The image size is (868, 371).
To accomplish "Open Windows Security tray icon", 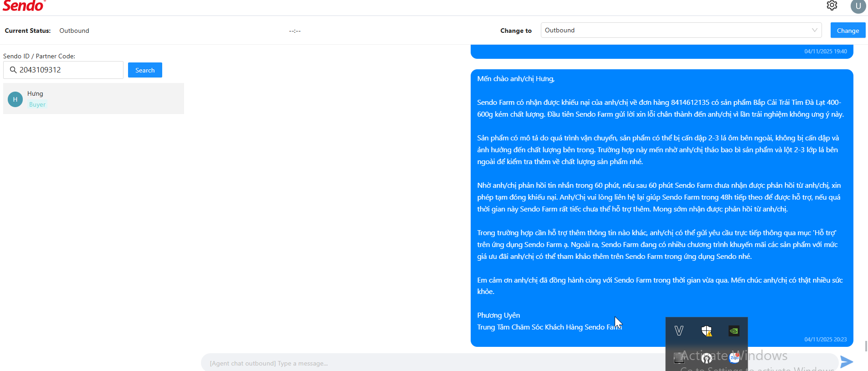I will 707,331.
